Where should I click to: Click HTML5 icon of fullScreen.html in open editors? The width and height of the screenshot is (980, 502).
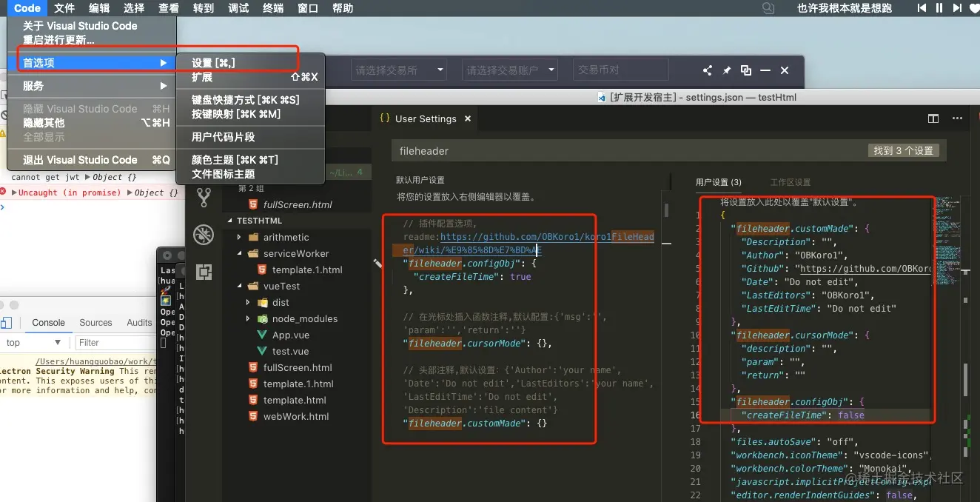pyautogui.click(x=252, y=204)
